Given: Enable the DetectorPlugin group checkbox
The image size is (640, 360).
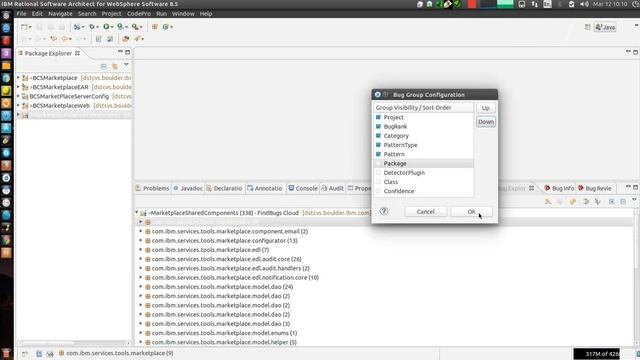Looking at the screenshot, I should tap(378, 173).
